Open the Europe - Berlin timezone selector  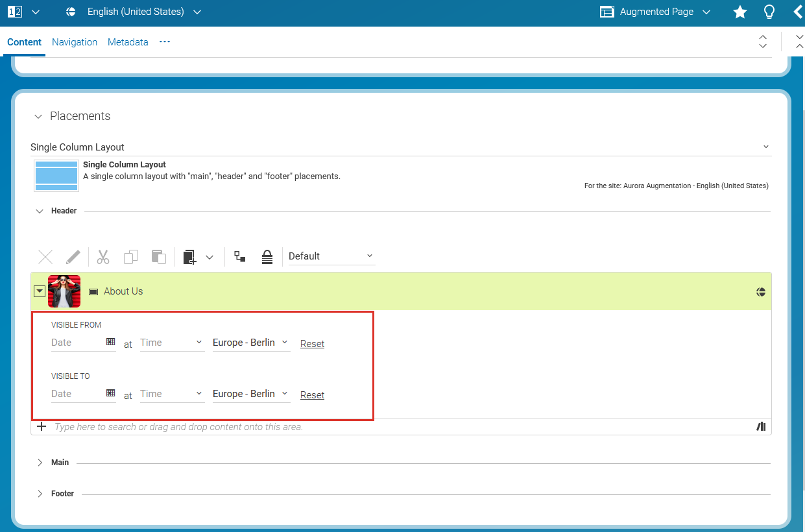(x=250, y=343)
